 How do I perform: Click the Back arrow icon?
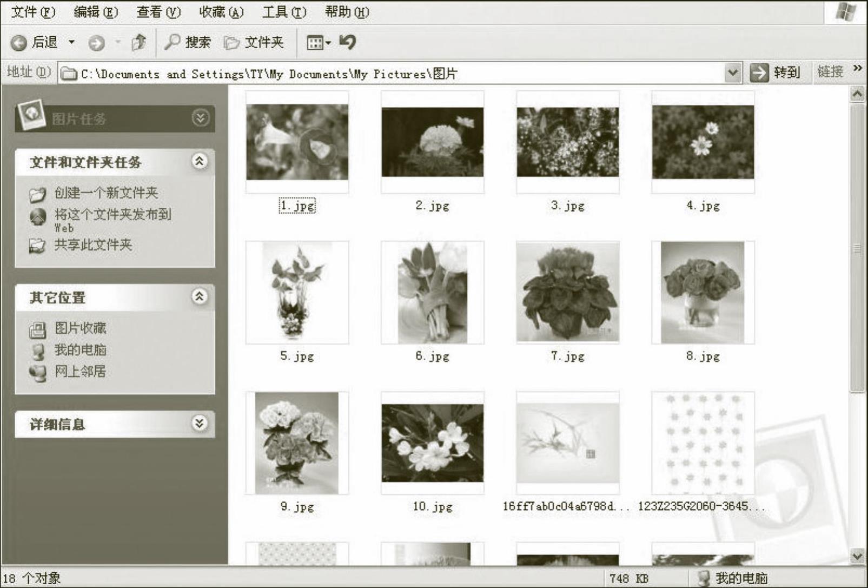pyautogui.click(x=19, y=43)
